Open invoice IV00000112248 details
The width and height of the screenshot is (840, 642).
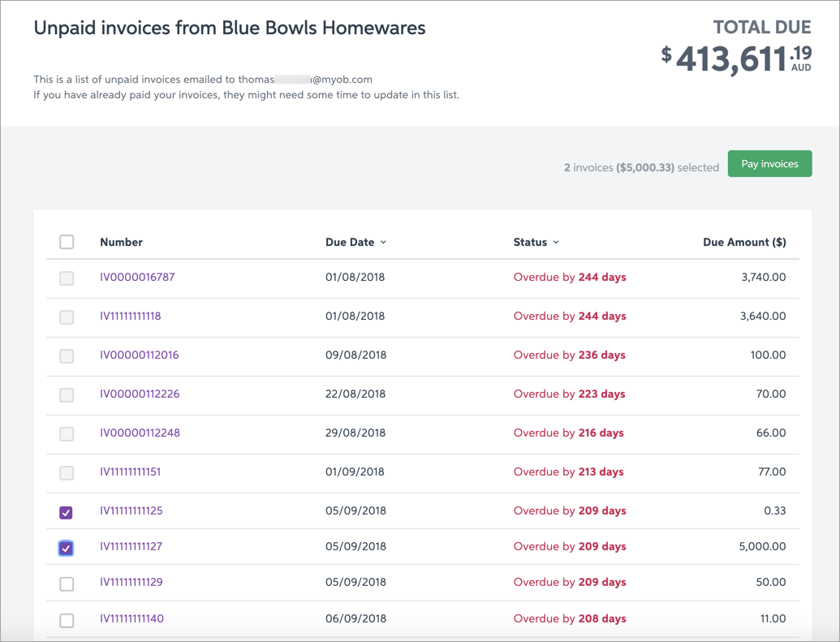pyautogui.click(x=140, y=433)
